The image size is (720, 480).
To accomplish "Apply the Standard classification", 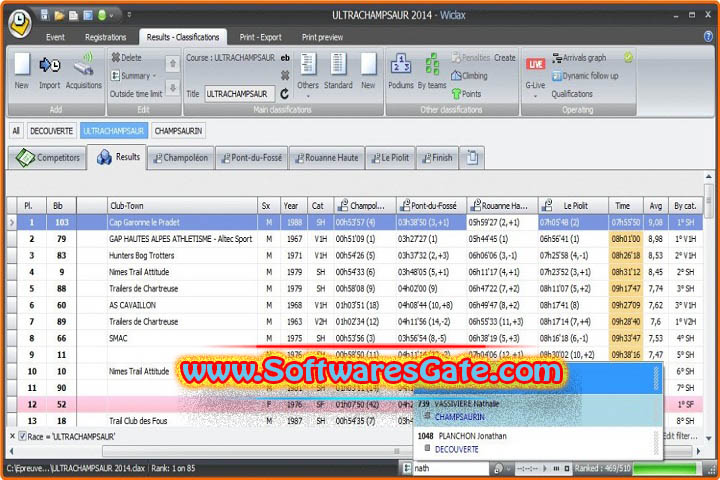I will click(338, 71).
